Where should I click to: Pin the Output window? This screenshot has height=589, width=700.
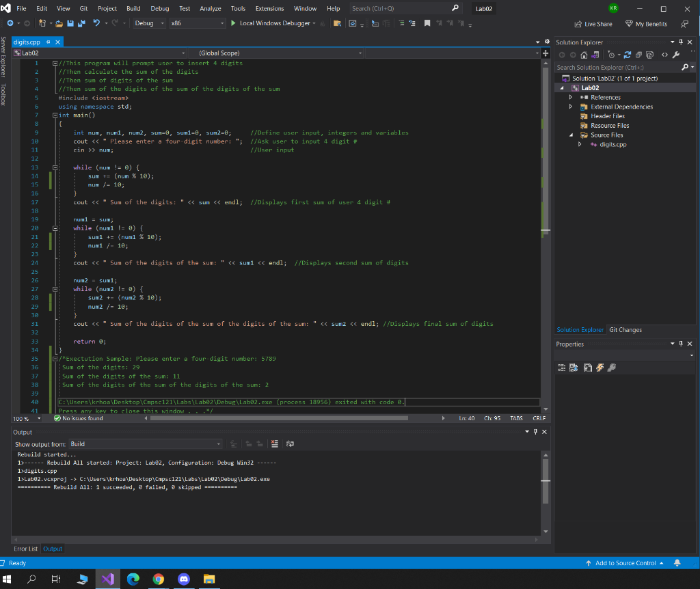click(x=535, y=431)
